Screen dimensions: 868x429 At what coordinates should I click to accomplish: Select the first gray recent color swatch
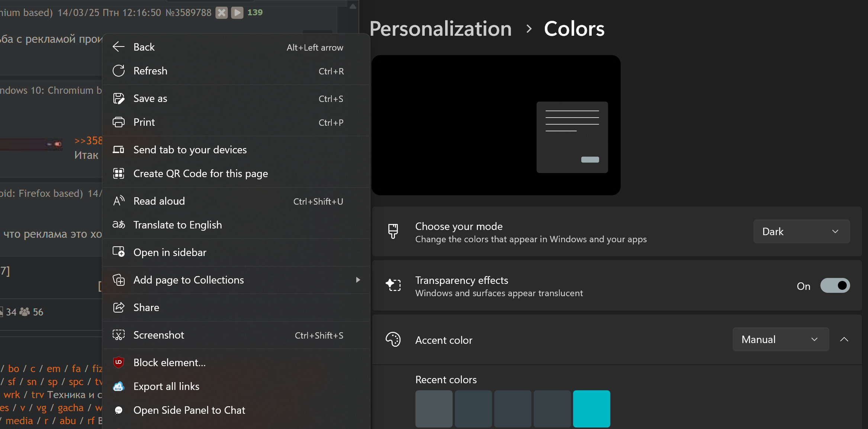coord(434,409)
